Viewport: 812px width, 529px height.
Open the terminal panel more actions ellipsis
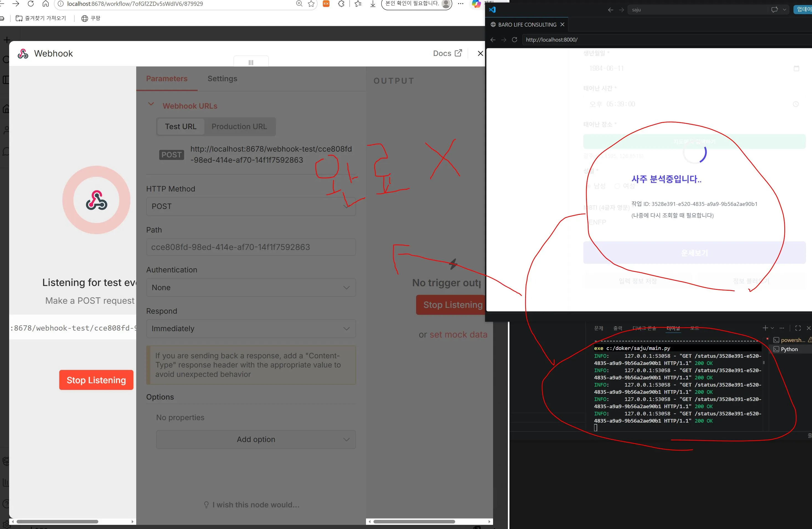[782, 328]
